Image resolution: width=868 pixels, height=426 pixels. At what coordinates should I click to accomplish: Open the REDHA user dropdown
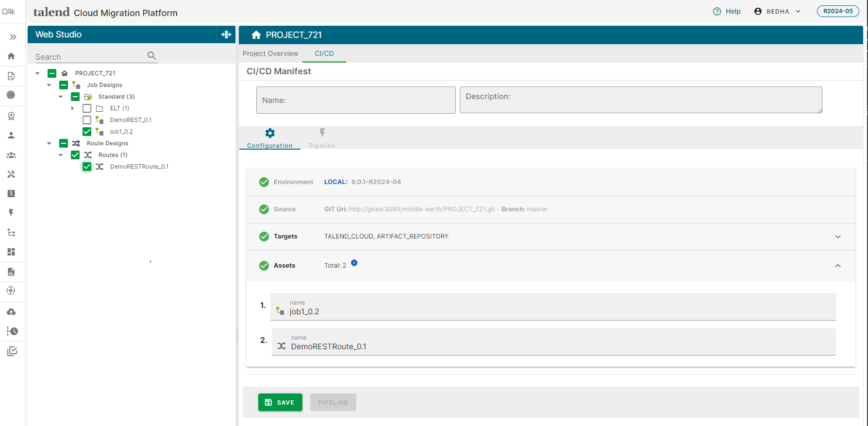(777, 11)
